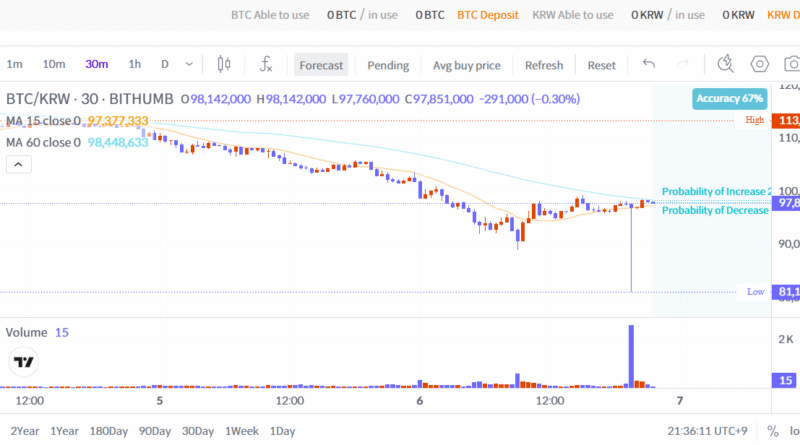Viewport: 800px width, 445px height.
Task: Toggle the Forecast overlay
Action: pyautogui.click(x=321, y=65)
